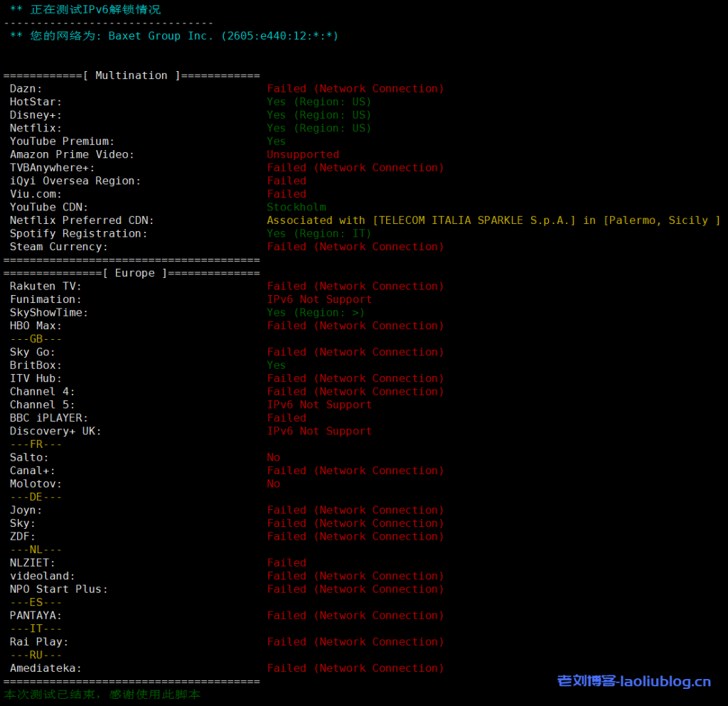
Task: Click the green test finished message
Action: click(x=102, y=695)
